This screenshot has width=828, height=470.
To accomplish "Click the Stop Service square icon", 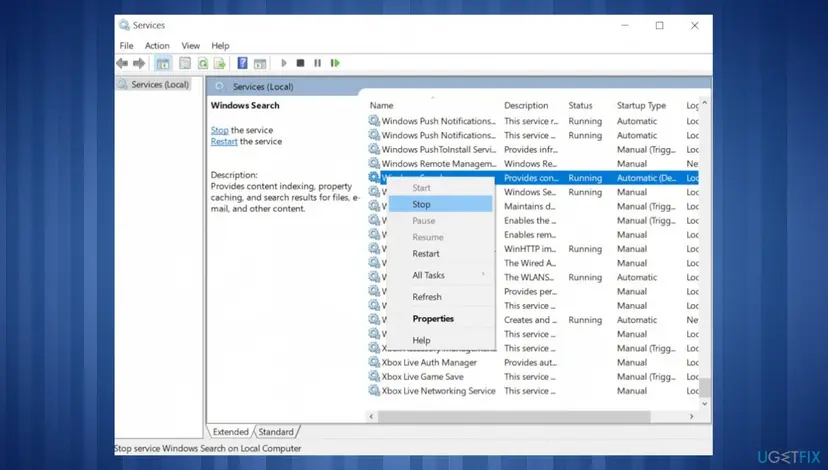I will pyautogui.click(x=300, y=63).
